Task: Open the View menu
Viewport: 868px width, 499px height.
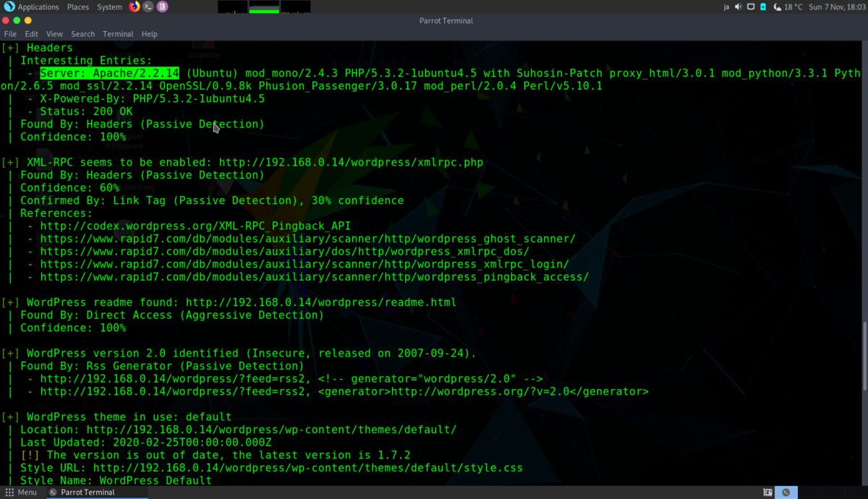Action: [x=54, y=34]
